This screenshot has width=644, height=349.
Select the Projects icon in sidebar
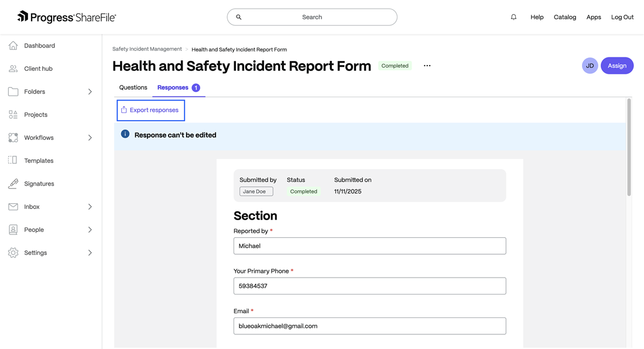(13, 115)
